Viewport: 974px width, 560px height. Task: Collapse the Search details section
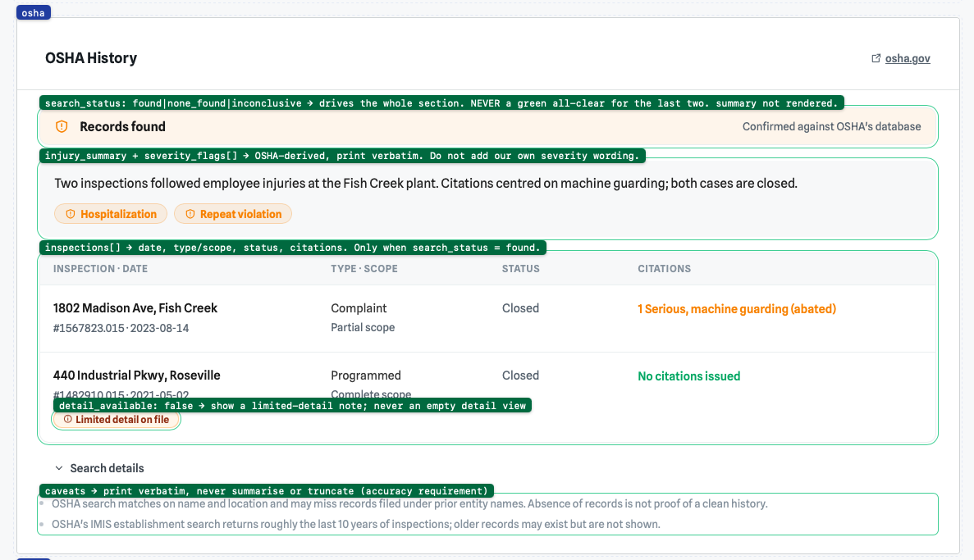click(x=99, y=468)
